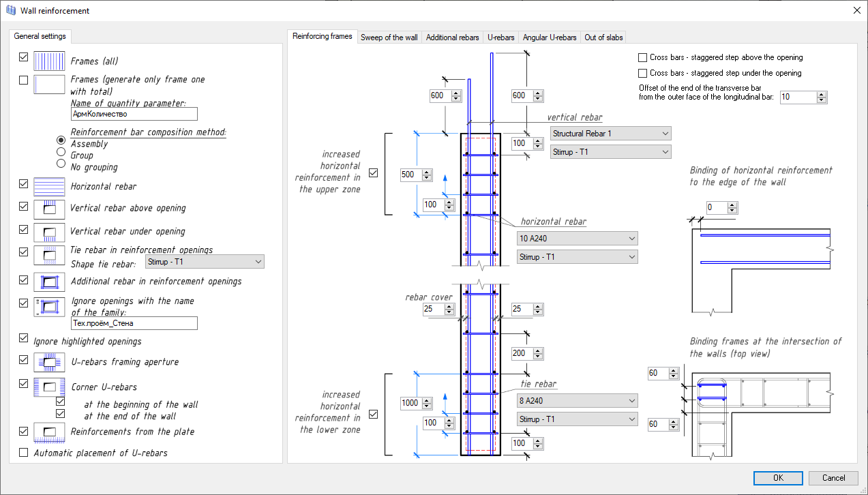This screenshot has width=868, height=495.
Task: Click the single frame with total icon
Action: [50, 85]
